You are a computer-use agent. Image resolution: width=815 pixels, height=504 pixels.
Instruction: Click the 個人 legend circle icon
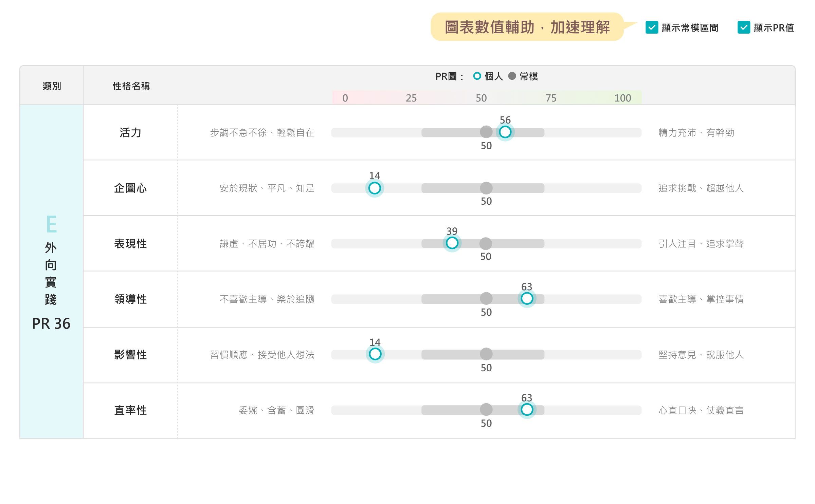tap(477, 76)
